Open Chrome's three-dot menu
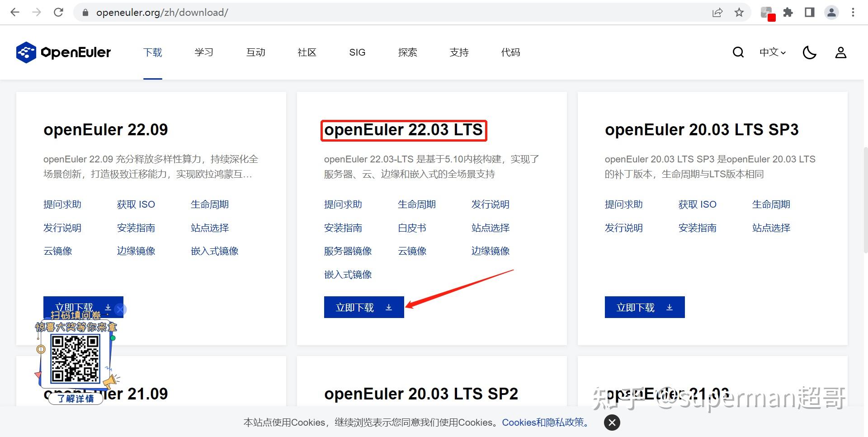 853,12
